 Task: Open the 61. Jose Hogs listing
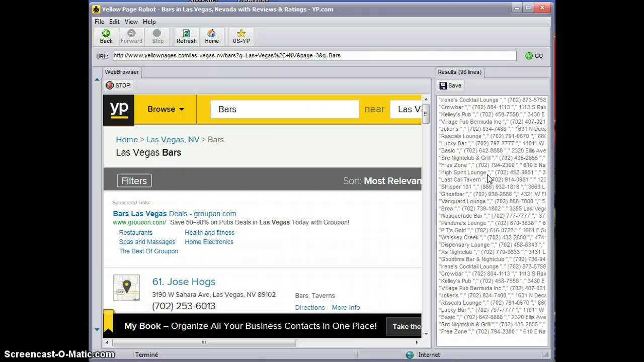tap(184, 282)
